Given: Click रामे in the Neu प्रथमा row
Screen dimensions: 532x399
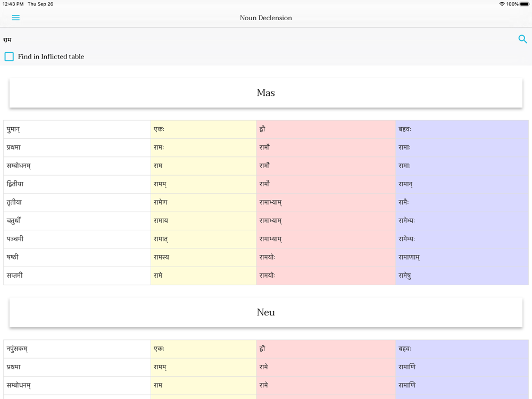Looking at the screenshot, I should coord(326,367).
